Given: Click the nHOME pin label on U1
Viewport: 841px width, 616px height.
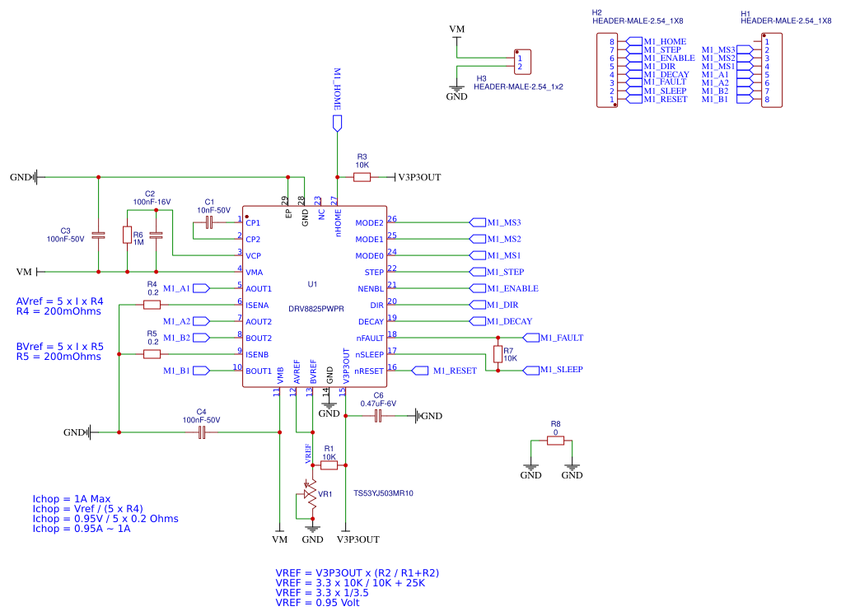Looking at the screenshot, I should (x=338, y=223).
